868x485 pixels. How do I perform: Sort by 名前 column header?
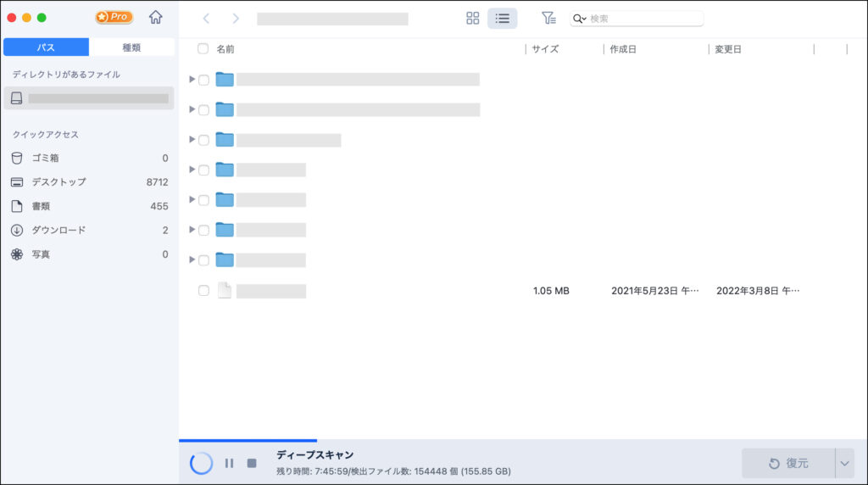(x=225, y=49)
